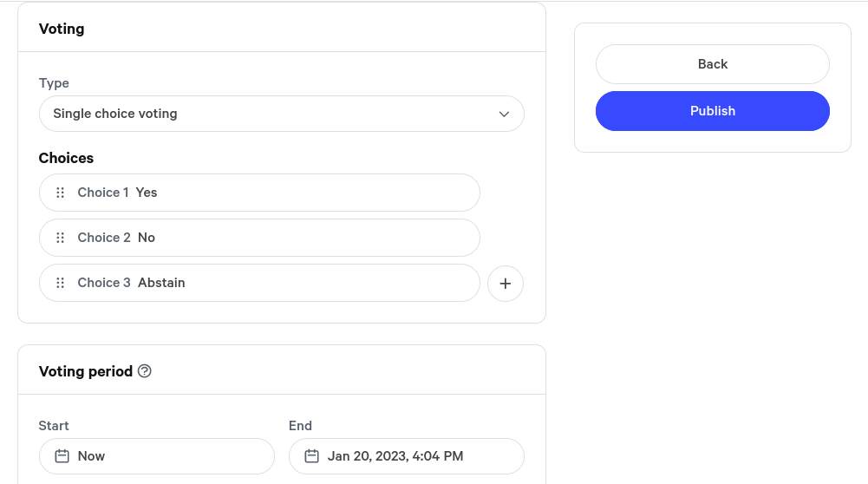Viewport: 868px width, 484px height.
Task: Click the Choice 2 drag handle
Action: (x=61, y=238)
